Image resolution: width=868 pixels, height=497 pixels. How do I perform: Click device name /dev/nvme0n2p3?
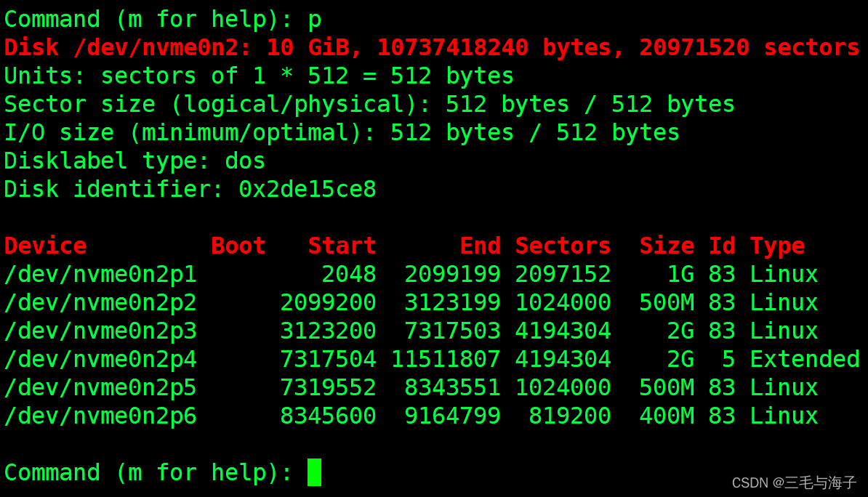click(x=100, y=331)
